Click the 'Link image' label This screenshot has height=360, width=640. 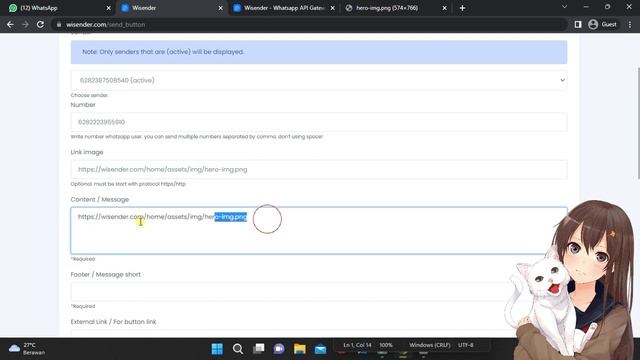(87, 152)
